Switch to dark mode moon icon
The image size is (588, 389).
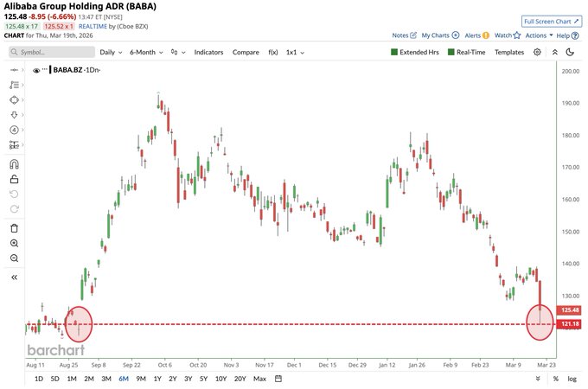coord(570,52)
